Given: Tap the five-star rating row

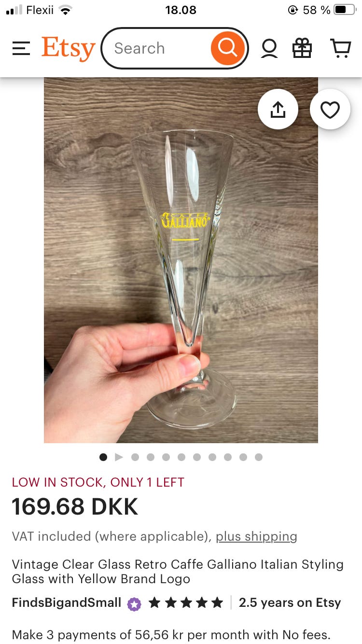Looking at the screenshot, I should pyautogui.click(x=186, y=602).
